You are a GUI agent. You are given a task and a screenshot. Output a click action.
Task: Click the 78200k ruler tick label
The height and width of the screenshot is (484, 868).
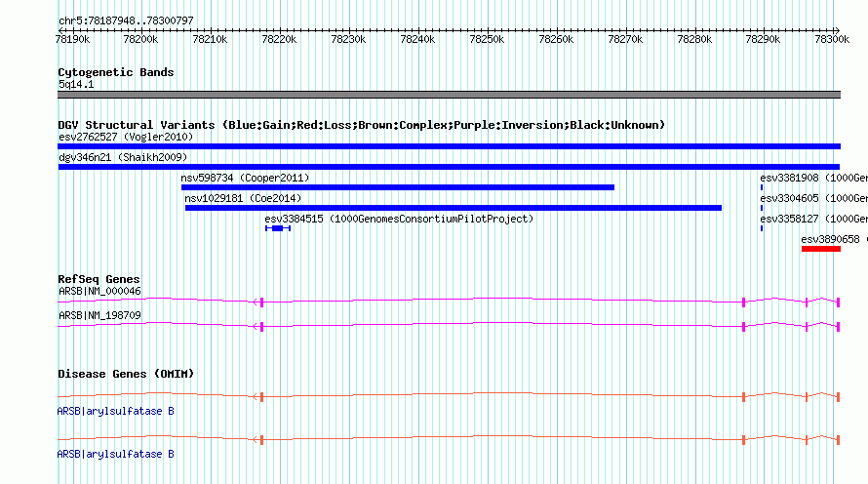point(140,39)
